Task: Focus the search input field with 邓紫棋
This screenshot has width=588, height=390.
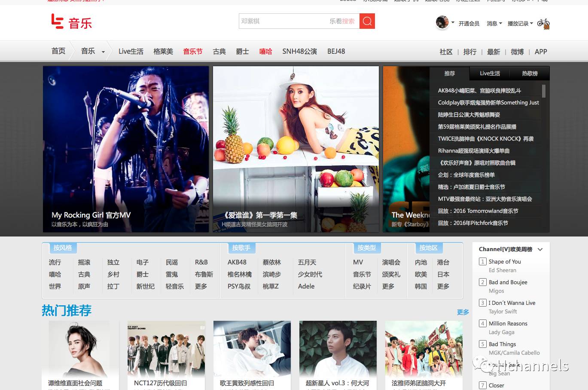Action: [x=299, y=21]
